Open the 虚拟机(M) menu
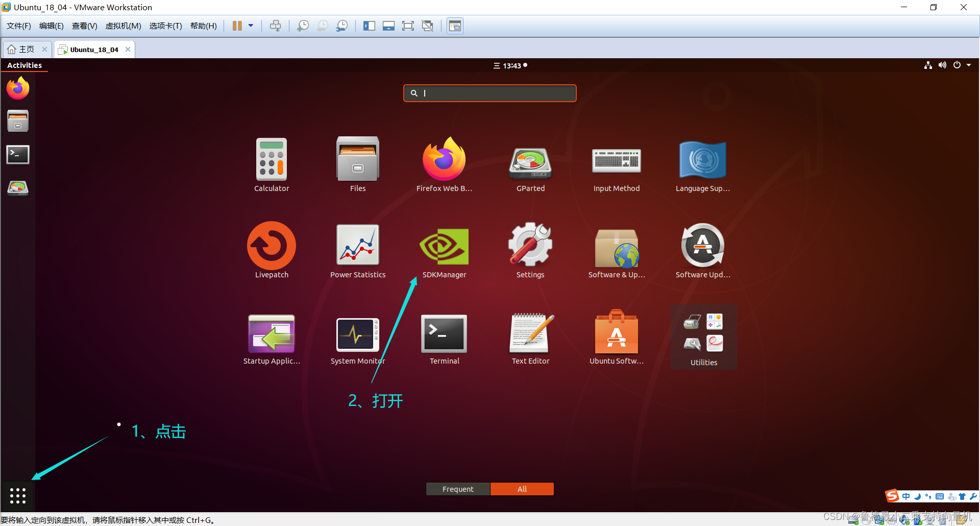 click(x=124, y=26)
